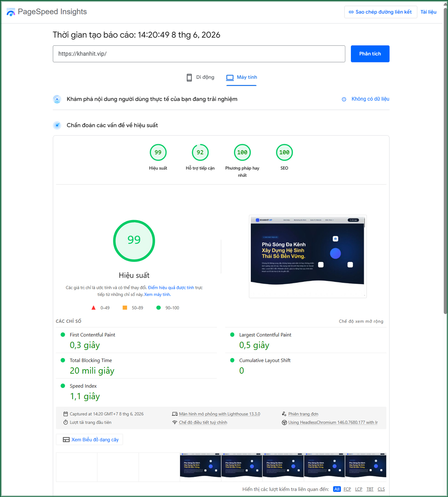Click the green dot beside Largest Contentful Paint

click(x=232, y=334)
